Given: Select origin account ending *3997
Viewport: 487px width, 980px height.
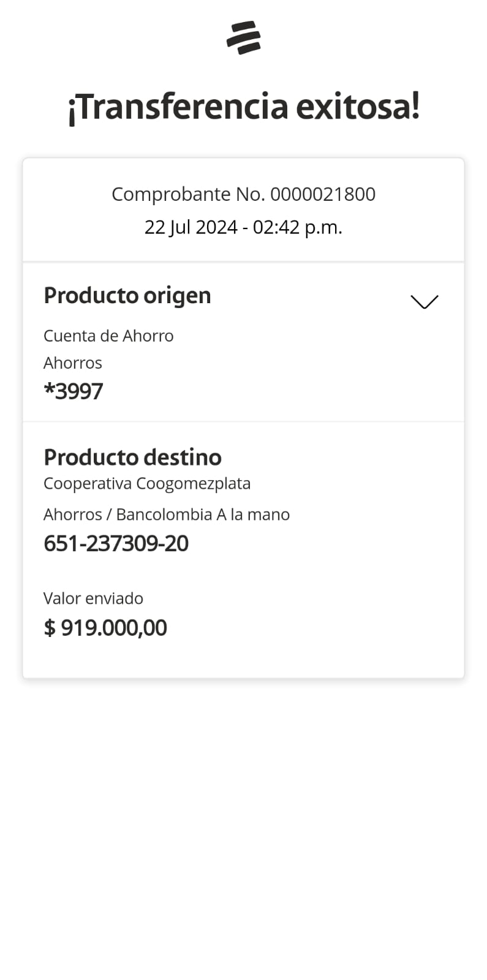Looking at the screenshot, I should point(74,391).
